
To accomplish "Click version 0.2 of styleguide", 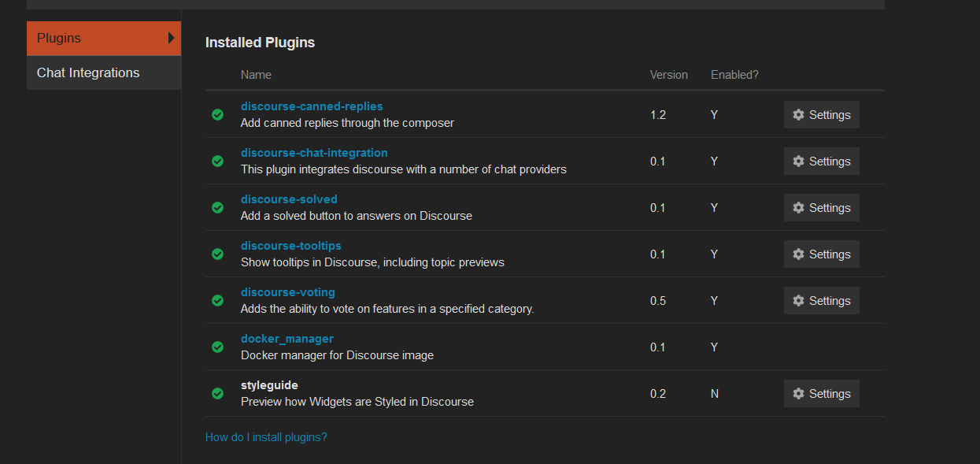I will 658,394.
